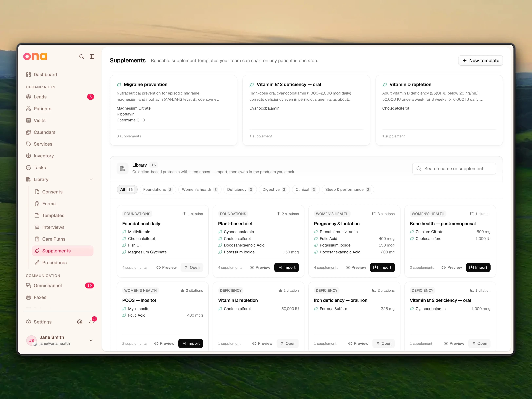
Task: Open Procedures under Library
Action: 63,262
